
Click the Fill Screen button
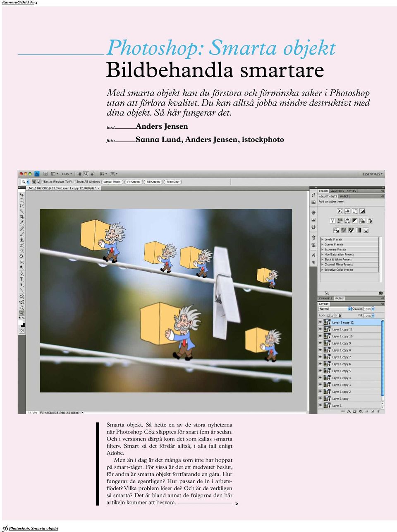(153, 182)
